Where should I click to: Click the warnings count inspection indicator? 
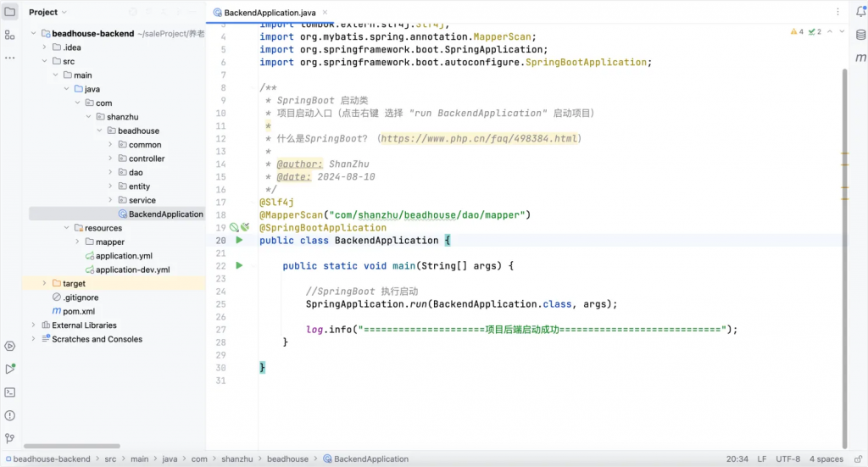(796, 31)
